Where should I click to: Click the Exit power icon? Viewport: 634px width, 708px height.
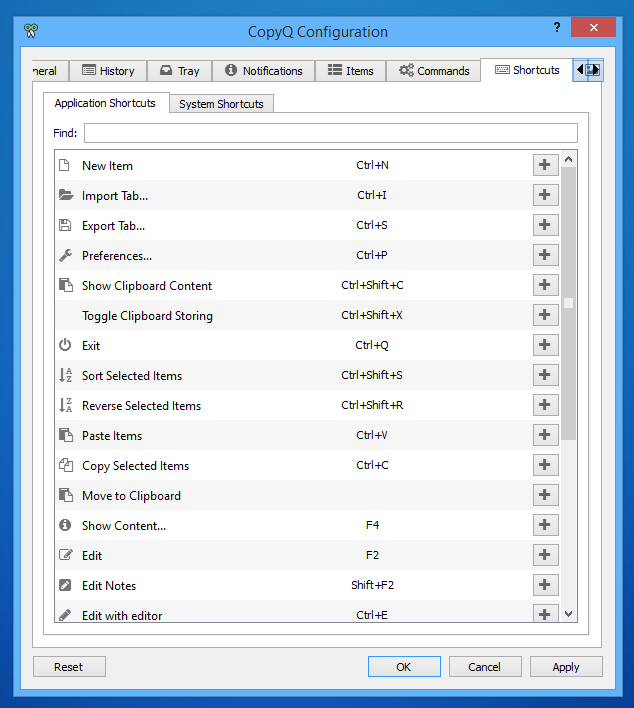65,345
